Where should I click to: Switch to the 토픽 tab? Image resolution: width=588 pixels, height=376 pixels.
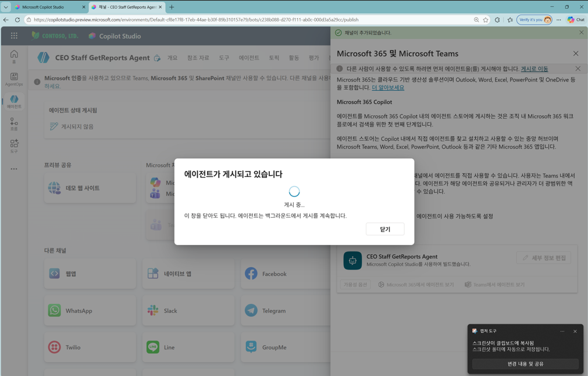point(274,58)
